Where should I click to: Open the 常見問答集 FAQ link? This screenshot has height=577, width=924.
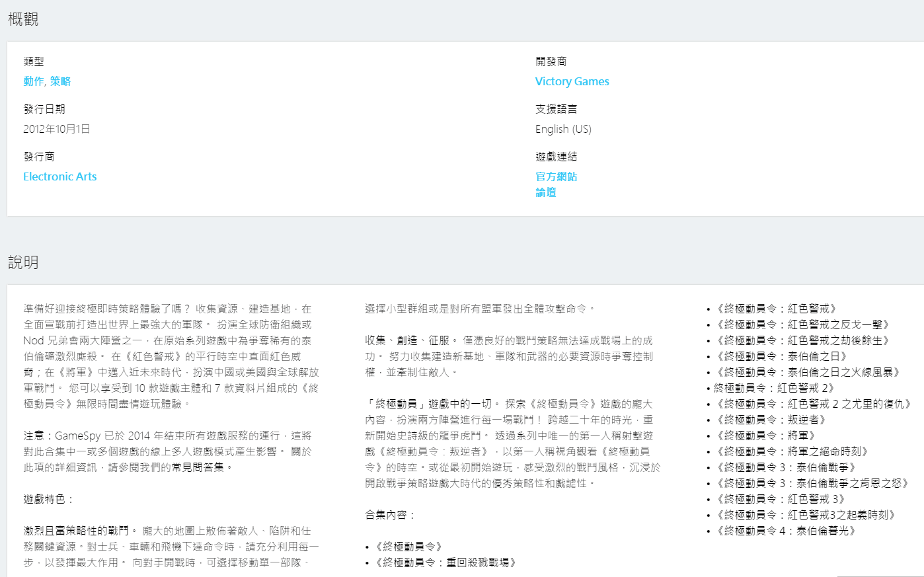tap(198, 467)
